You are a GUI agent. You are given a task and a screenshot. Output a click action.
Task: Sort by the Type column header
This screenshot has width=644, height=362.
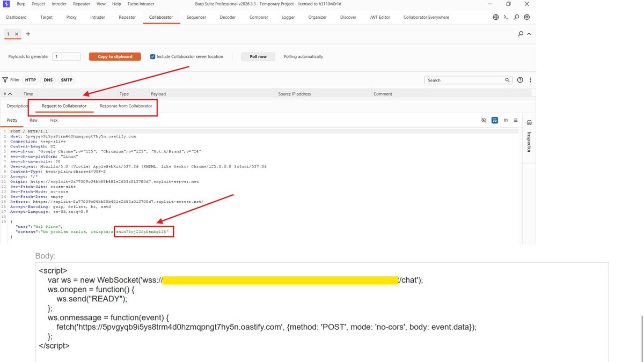point(124,94)
